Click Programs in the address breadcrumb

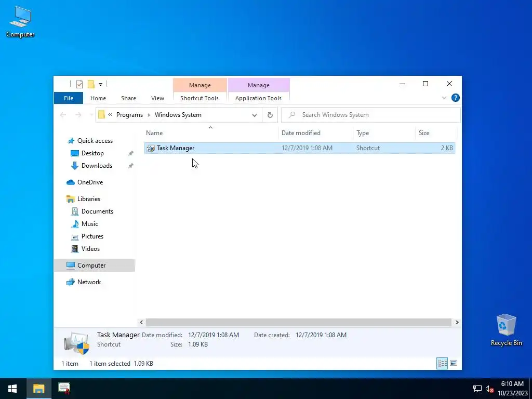(x=129, y=115)
